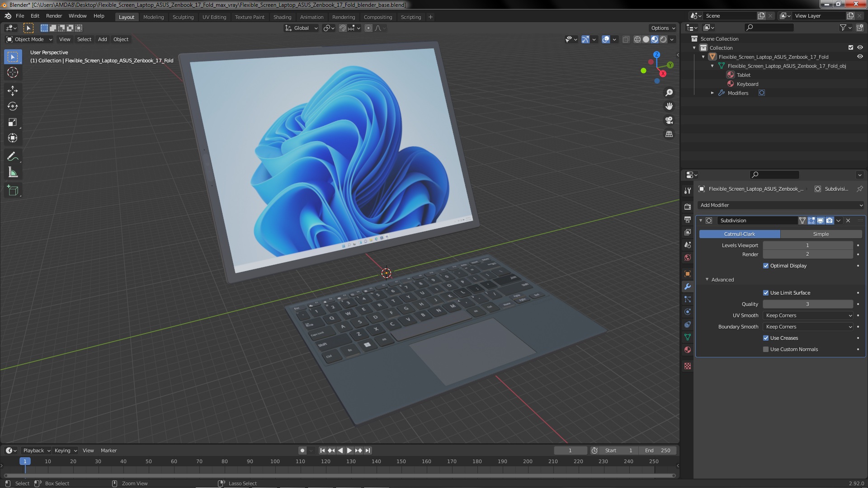Open the Texture properties tab
The width and height of the screenshot is (868, 488).
(x=688, y=366)
